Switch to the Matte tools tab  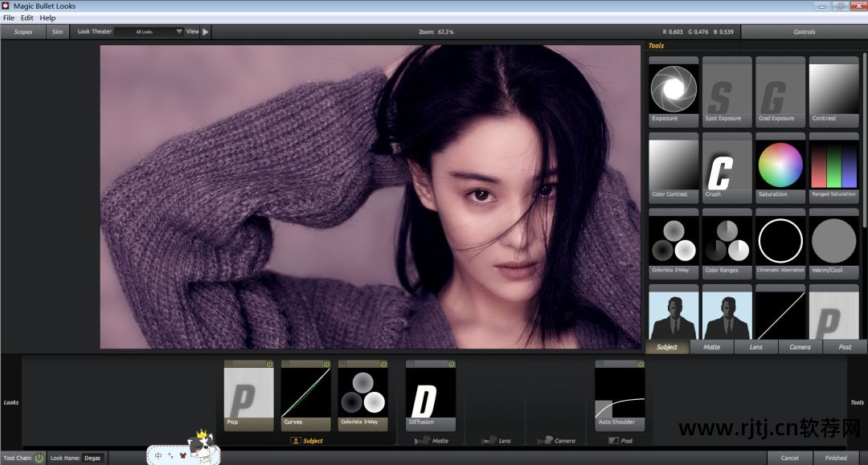point(712,347)
